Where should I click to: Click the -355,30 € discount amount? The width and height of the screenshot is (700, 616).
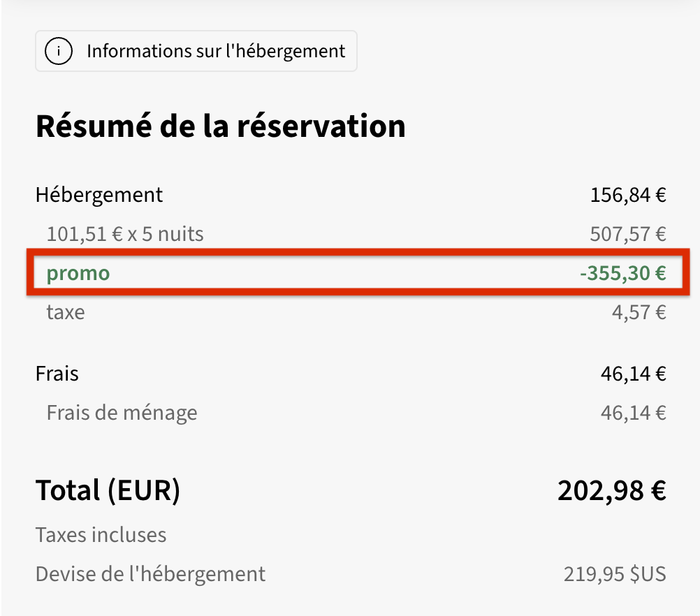(x=622, y=273)
